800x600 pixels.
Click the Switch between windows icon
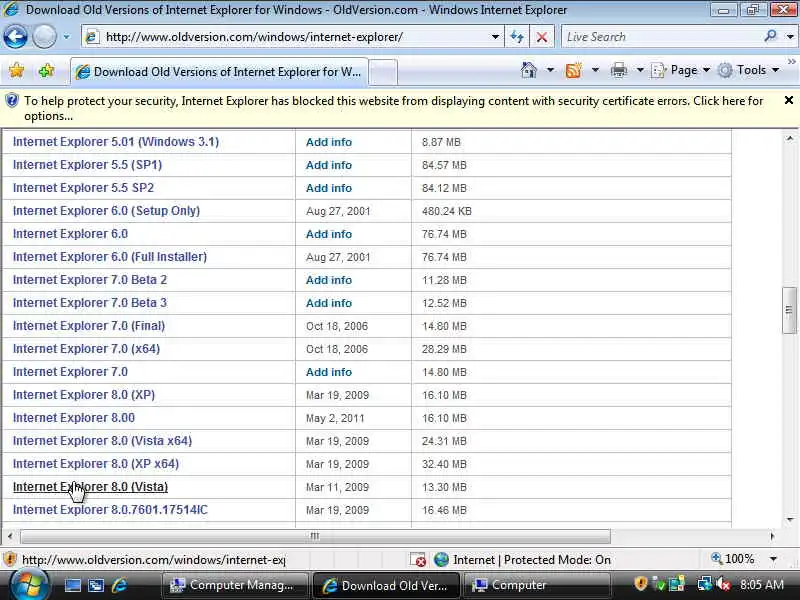(96, 585)
